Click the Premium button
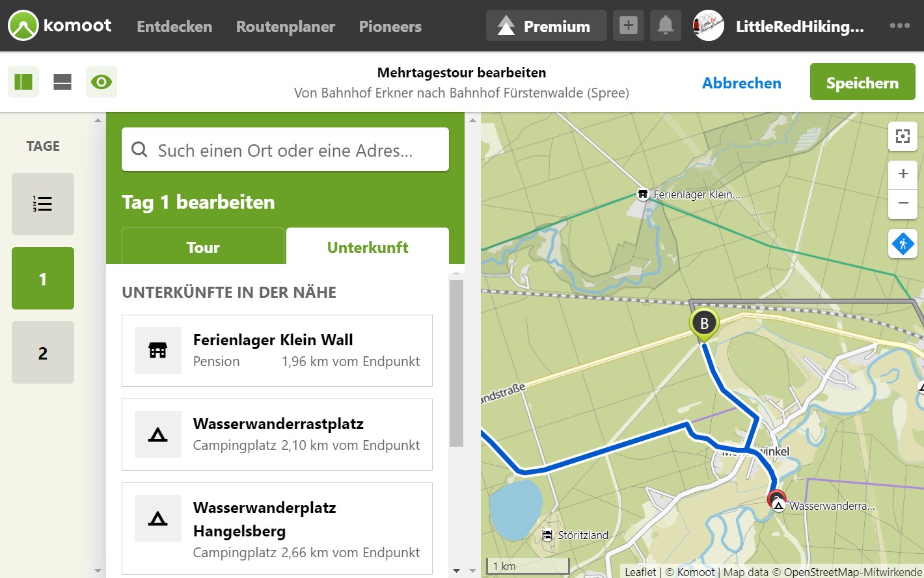Image resolution: width=924 pixels, height=578 pixels. tap(546, 26)
